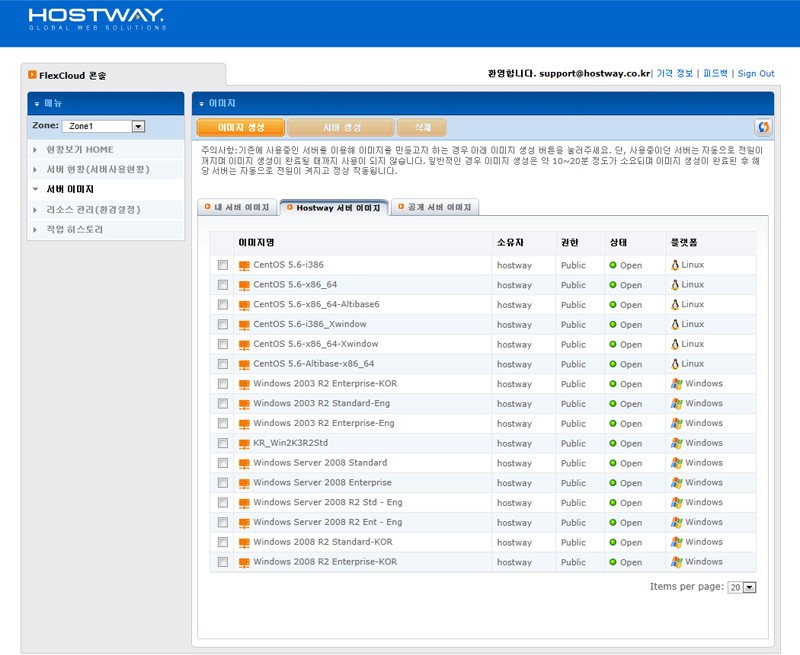Open the Items per page dropdown
Viewport: 800px width, 655px height.
click(x=742, y=587)
